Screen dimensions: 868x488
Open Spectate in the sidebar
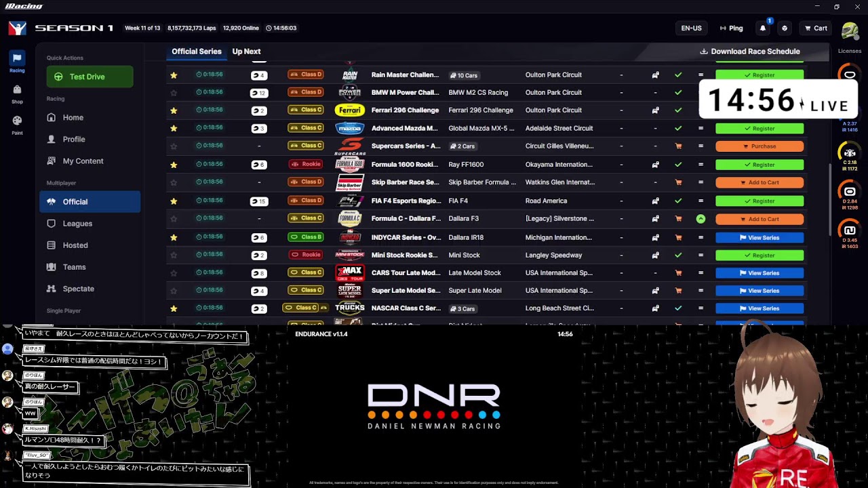[90, 289]
